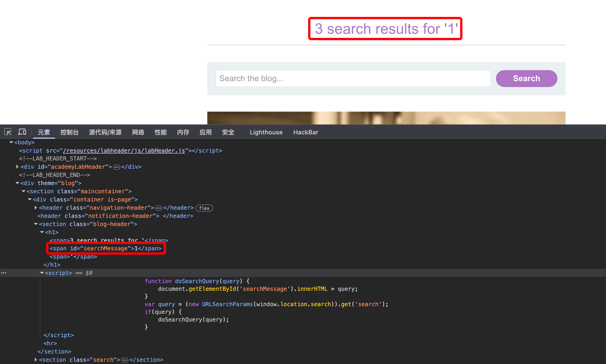
Task: Click the Search the blog input field
Action: [353, 78]
